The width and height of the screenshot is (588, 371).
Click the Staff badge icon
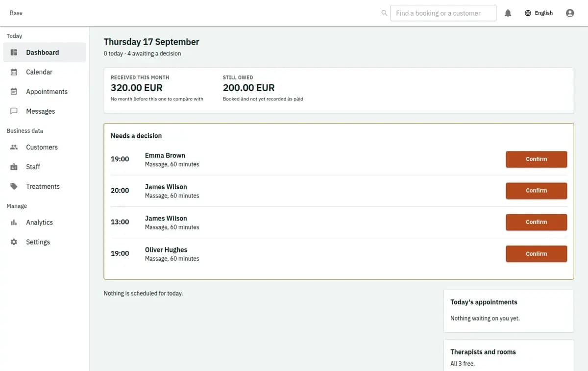coord(14,167)
